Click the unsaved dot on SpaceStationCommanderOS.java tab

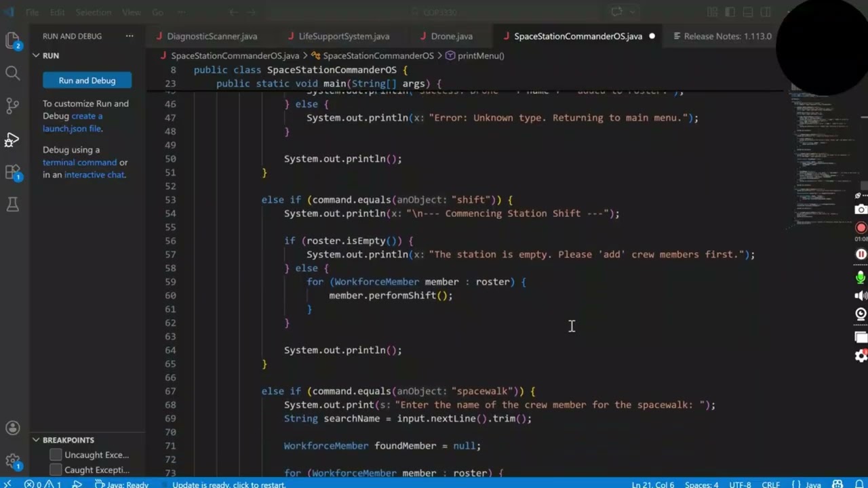pos(652,36)
